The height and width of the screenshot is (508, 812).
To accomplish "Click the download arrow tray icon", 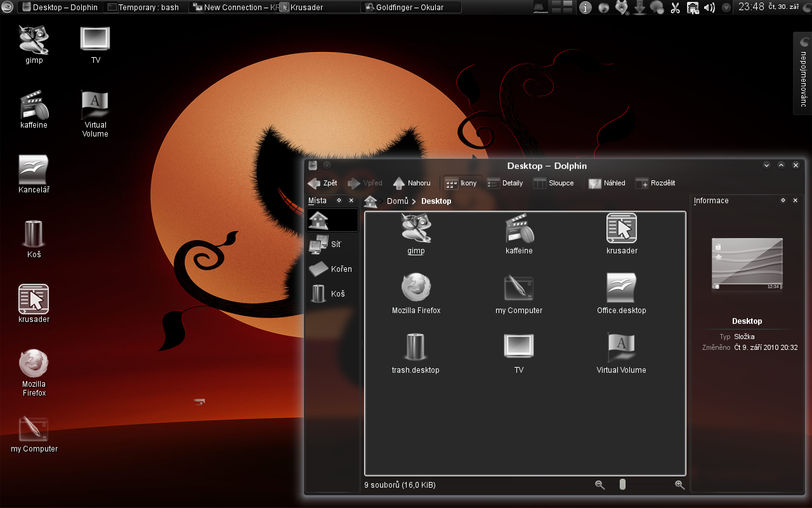I will (639, 8).
